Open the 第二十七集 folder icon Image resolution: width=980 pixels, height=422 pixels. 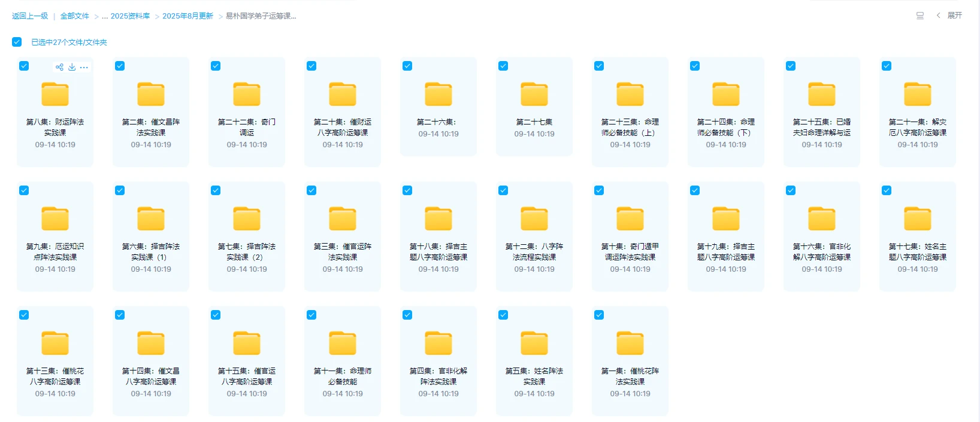point(534,95)
